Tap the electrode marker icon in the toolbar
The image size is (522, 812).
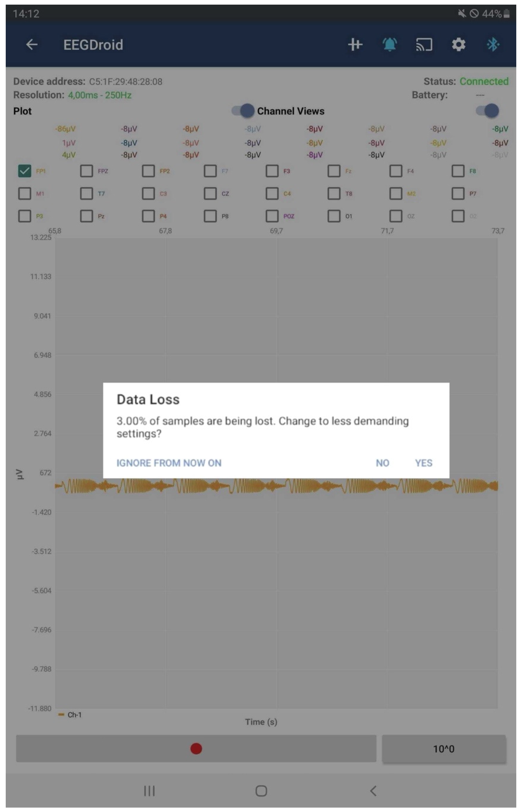355,44
